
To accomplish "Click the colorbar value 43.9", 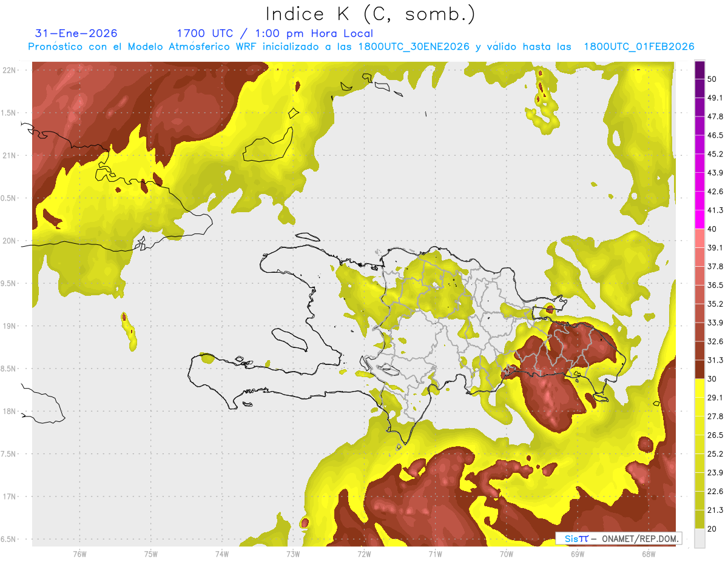I will tap(715, 173).
